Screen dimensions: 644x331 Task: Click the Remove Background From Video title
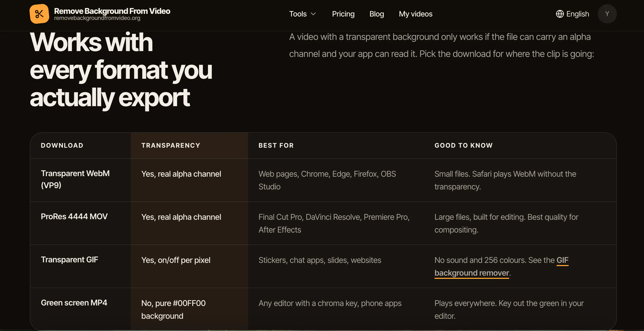click(x=112, y=11)
